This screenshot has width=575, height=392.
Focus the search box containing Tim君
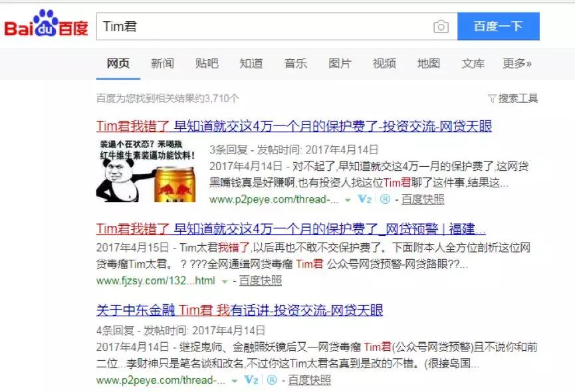[x=264, y=27]
